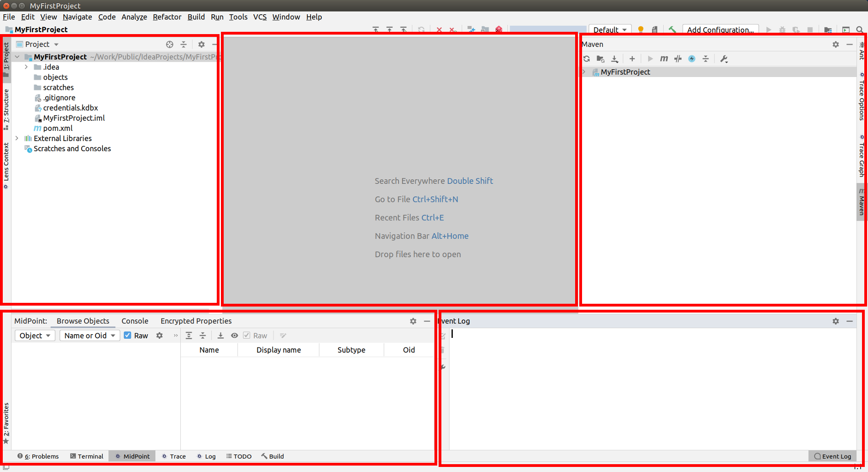Execute a Maven goal via the m icon
Screen dimensions: 868x472
pos(664,59)
